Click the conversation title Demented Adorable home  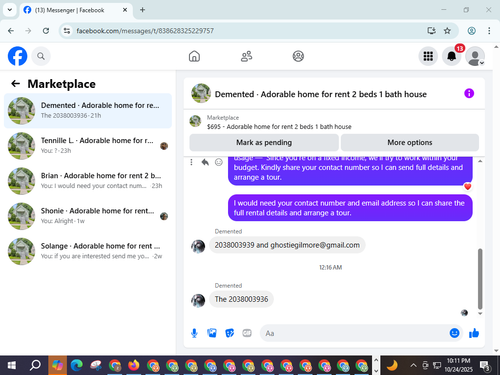pos(321,94)
